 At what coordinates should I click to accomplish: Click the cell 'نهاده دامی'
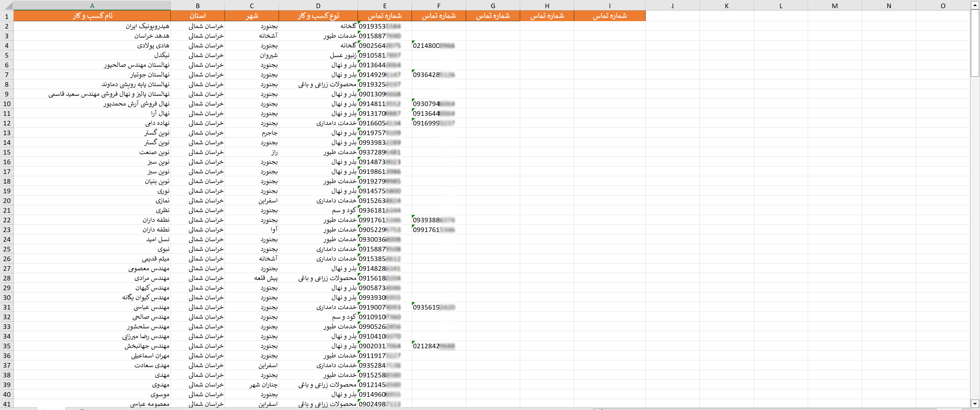click(x=92, y=123)
